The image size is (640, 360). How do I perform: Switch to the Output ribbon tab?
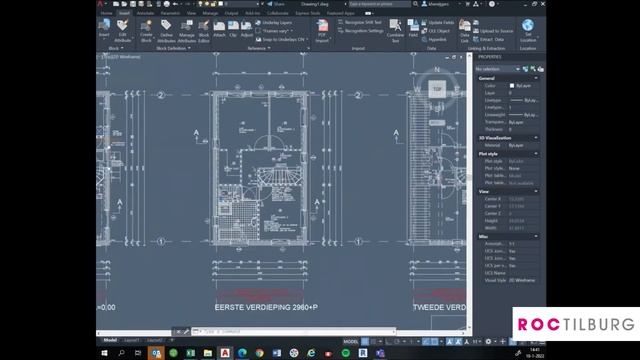pyautogui.click(x=231, y=13)
